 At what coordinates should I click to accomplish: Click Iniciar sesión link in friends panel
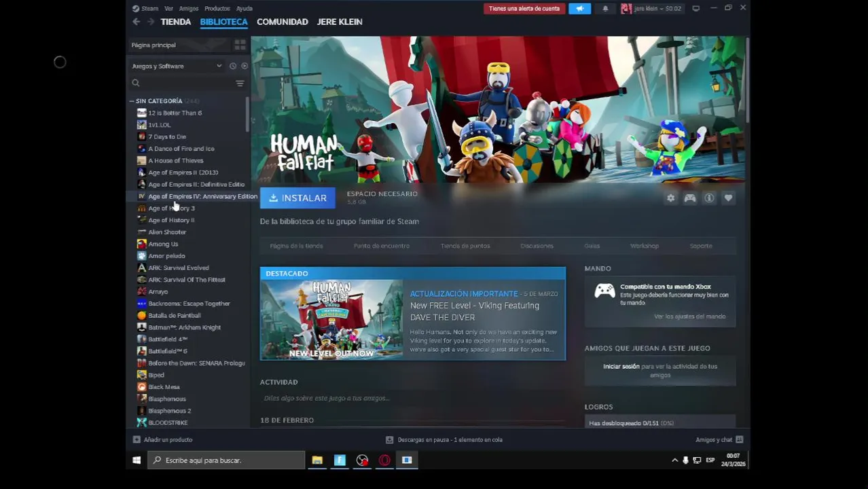[621, 366]
